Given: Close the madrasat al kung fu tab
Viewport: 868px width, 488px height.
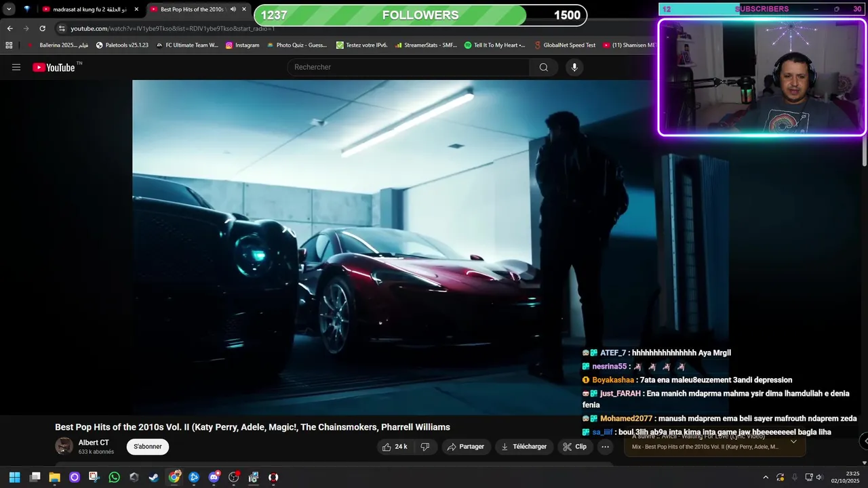Looking at the screenshot, I should (x=136, y=9).
